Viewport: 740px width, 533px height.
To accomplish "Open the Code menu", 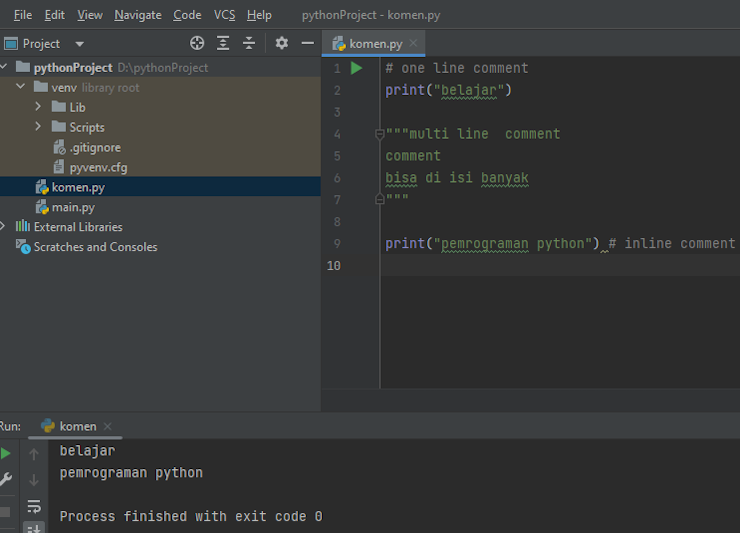I will click(187, 15).
